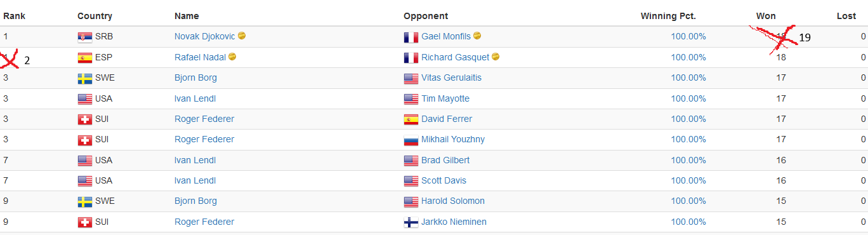Sort by the Won column header

766,16
